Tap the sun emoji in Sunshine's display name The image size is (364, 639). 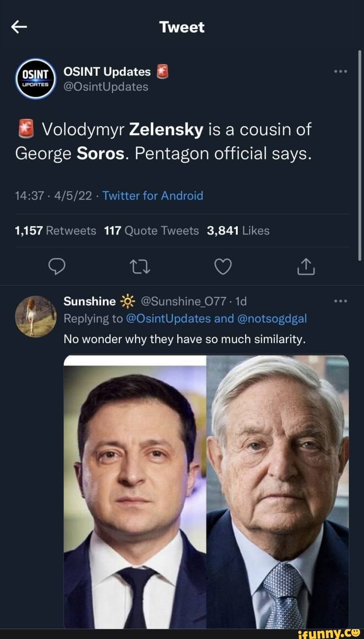click(x=125, y=300)
